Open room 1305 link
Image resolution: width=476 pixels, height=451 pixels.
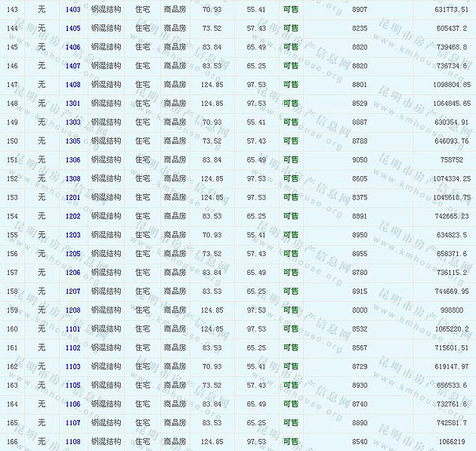coord(73,141)
